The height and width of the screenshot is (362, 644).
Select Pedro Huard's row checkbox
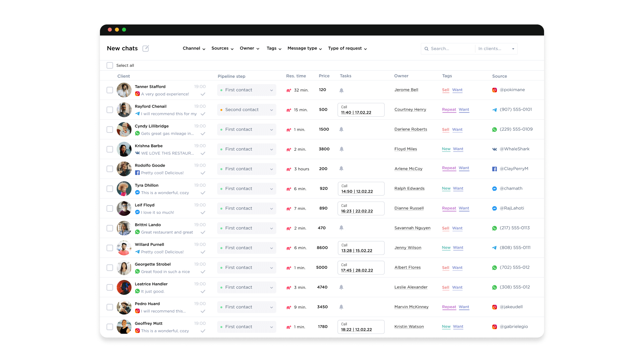tap(110, 307)
